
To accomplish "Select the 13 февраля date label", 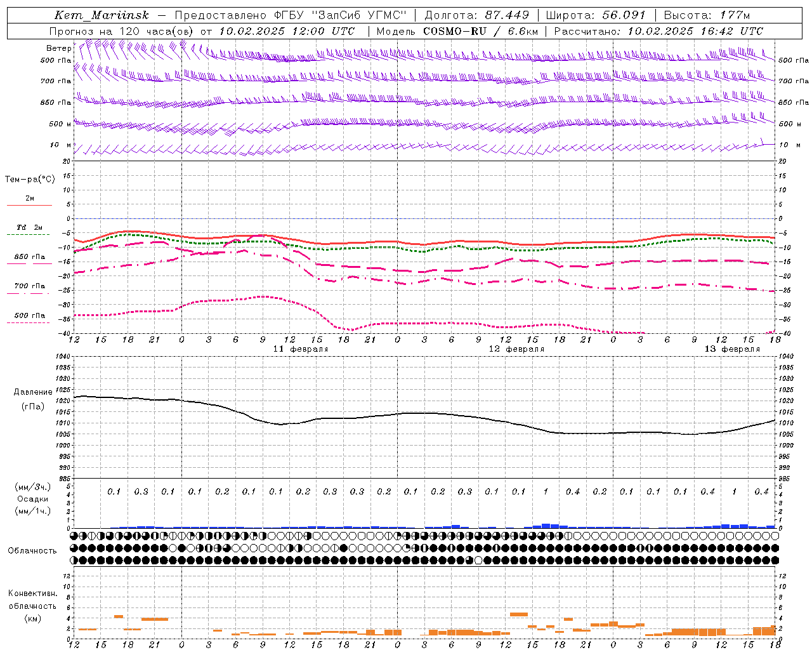I will tap(732, 349).
